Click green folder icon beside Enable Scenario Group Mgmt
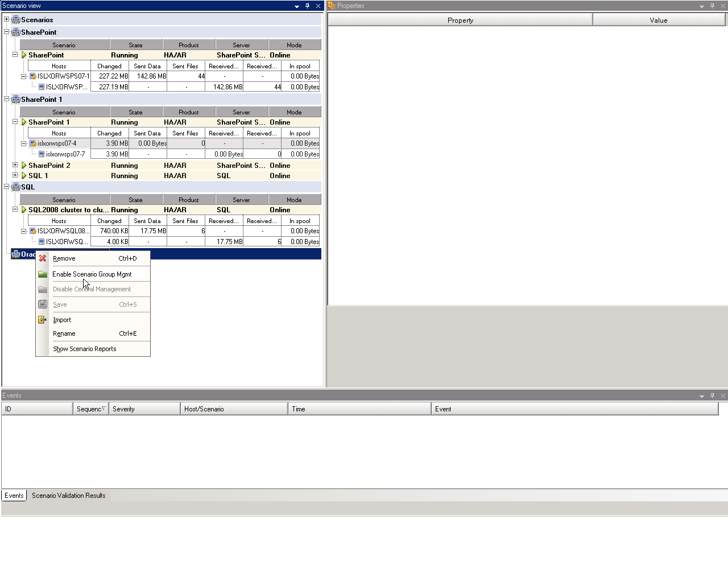The width and height of the screenshot is (728, 569). 43,274
